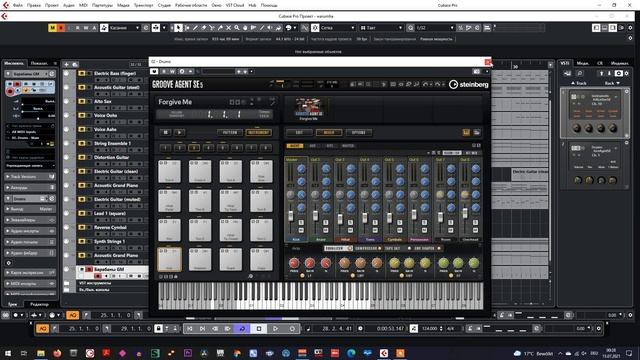Open the first item in menu bar
This screenshot has height=360, width=640.
click(x=18, y=5)
